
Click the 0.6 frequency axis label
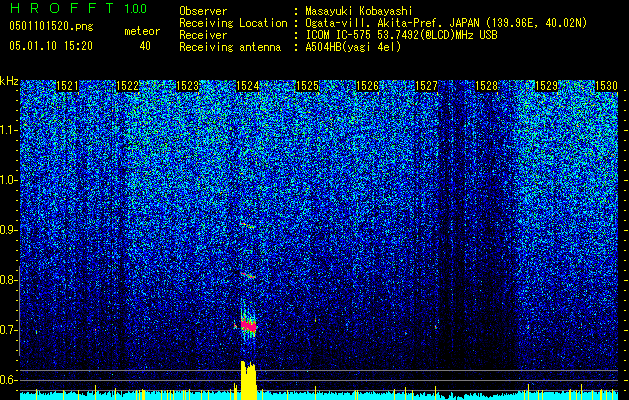(x=8, y=380)
